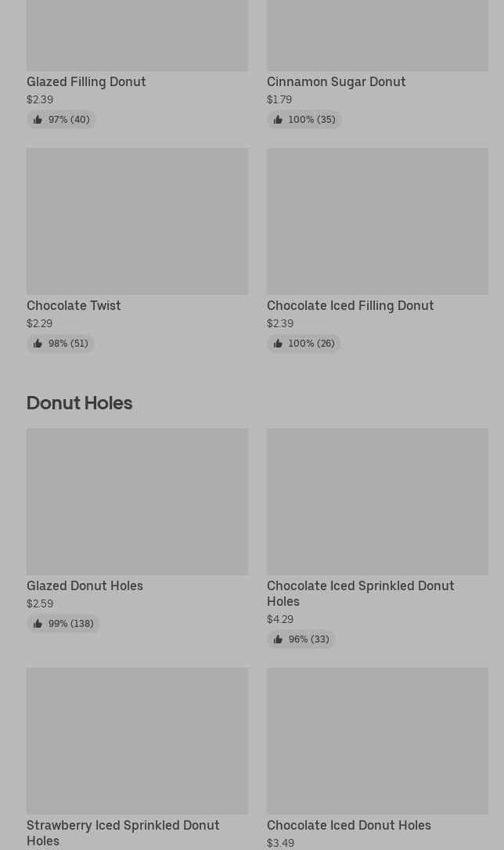Click thumbs-up icon under Chocolate Iced Filling Donut
The width and height of the screenshot is (504, 850).
click(x=278, y=344)
